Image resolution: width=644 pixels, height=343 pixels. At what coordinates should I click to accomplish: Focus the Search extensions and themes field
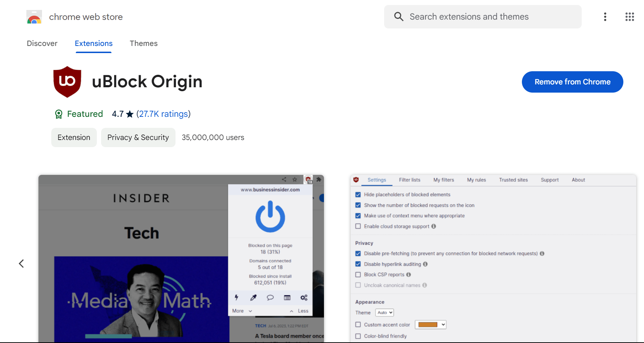(x=483, y=17)
